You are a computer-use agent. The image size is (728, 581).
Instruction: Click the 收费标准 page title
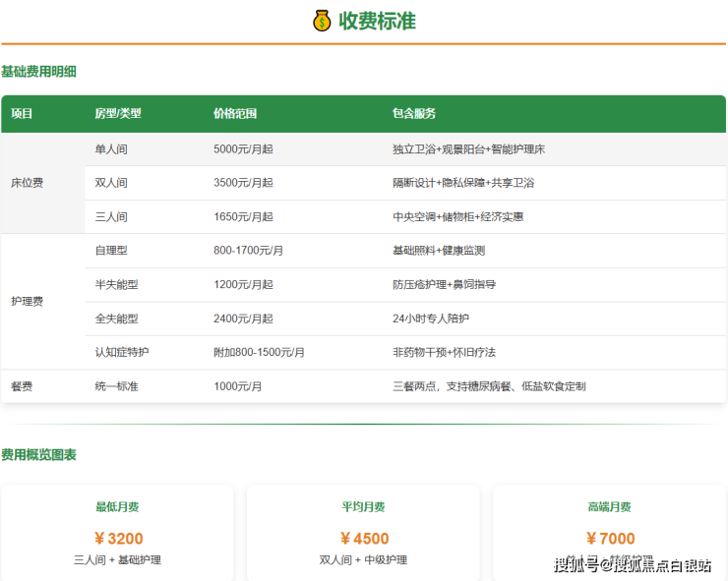[x=377, y=21]
